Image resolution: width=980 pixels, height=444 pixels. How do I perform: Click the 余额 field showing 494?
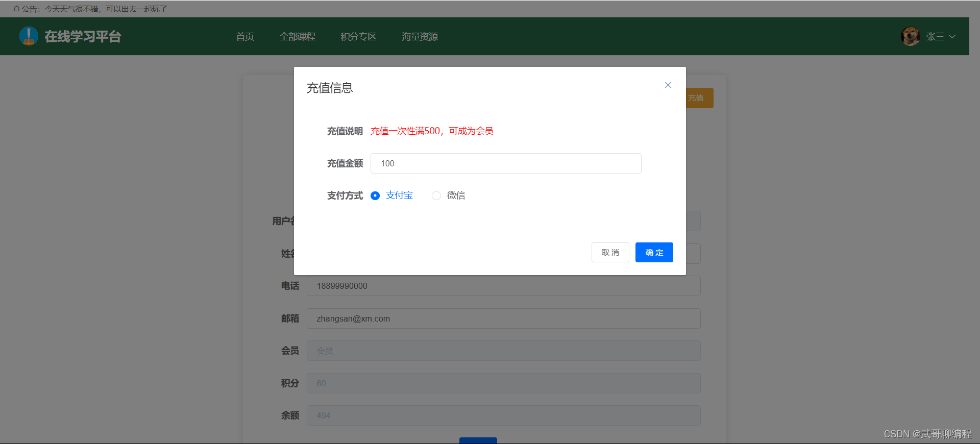503,415
